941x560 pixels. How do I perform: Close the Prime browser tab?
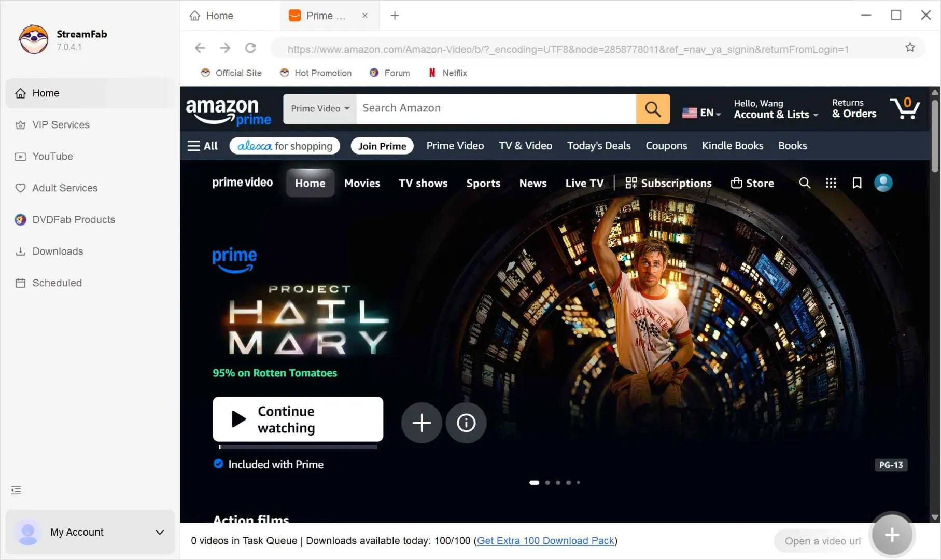coord(365,16)
